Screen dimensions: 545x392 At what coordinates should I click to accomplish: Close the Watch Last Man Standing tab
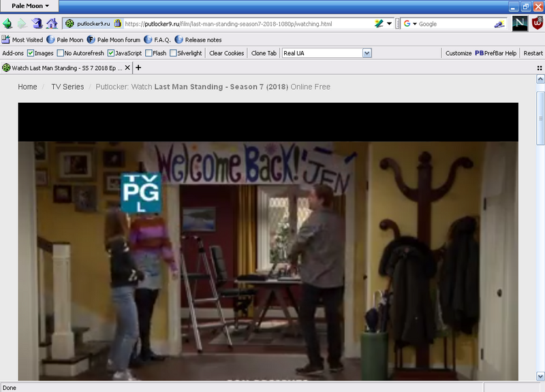127,67
